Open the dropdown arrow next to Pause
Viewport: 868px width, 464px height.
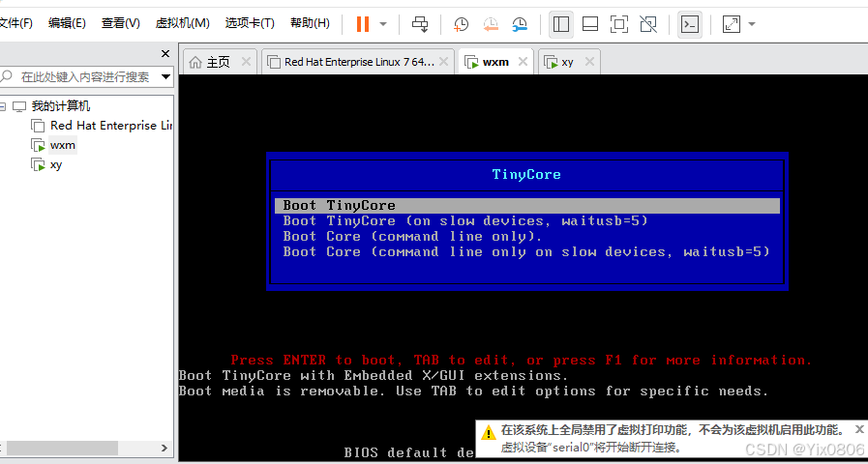tap(383, 24)
